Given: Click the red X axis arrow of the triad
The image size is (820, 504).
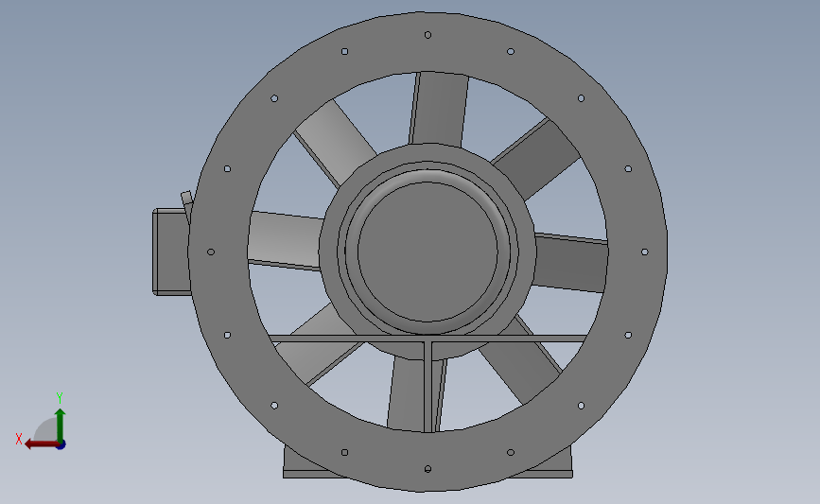Looking at the screenshot, I should pyautogui.click(x=42, y=444).
